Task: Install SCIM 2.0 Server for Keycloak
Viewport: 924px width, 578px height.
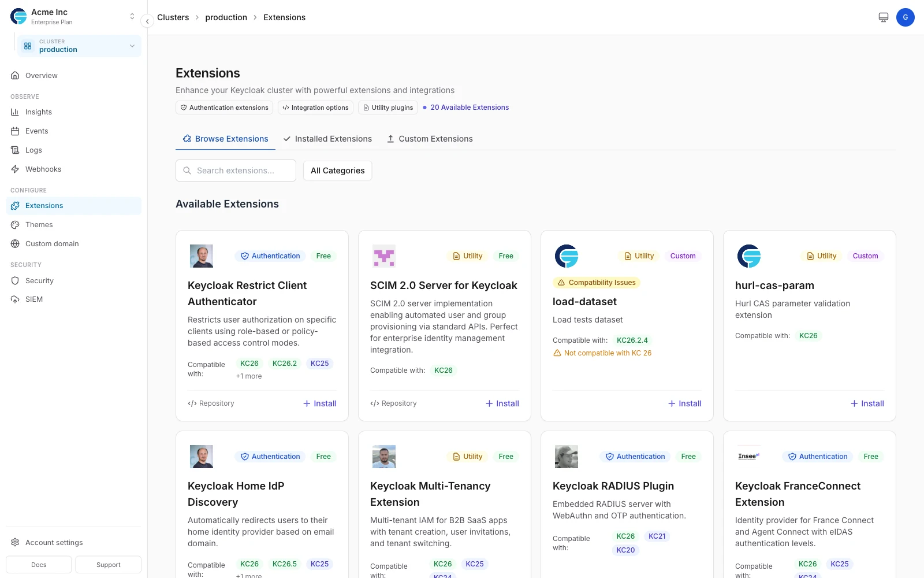Action: click(x=502, y=403)
